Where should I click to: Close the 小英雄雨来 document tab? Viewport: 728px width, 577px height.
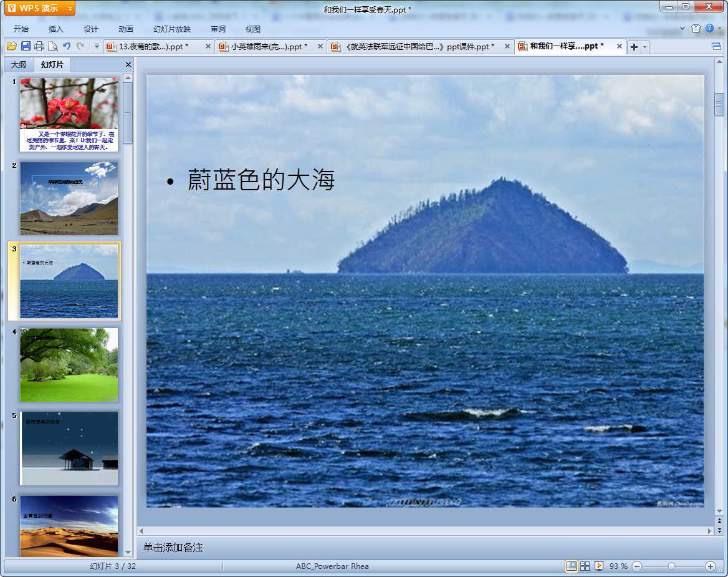pos(320,46)
